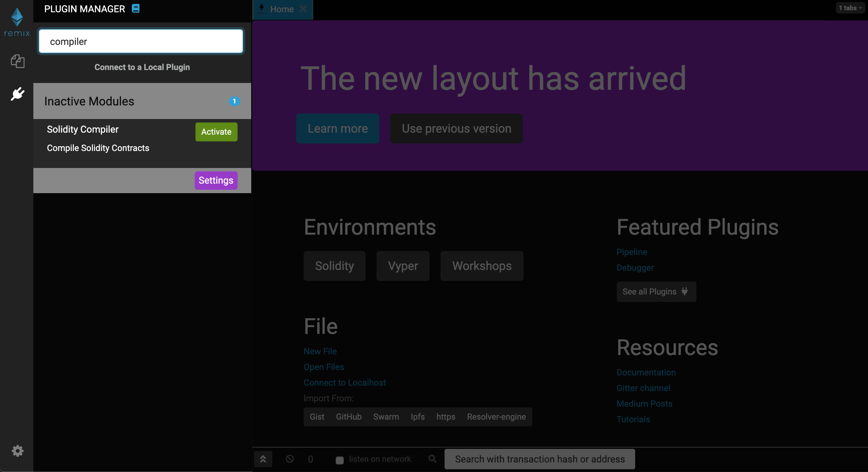Image resolution: width=868 pixels, height=472 pixels.
Task: Import from GitHub
Action: tap(349, 417)
